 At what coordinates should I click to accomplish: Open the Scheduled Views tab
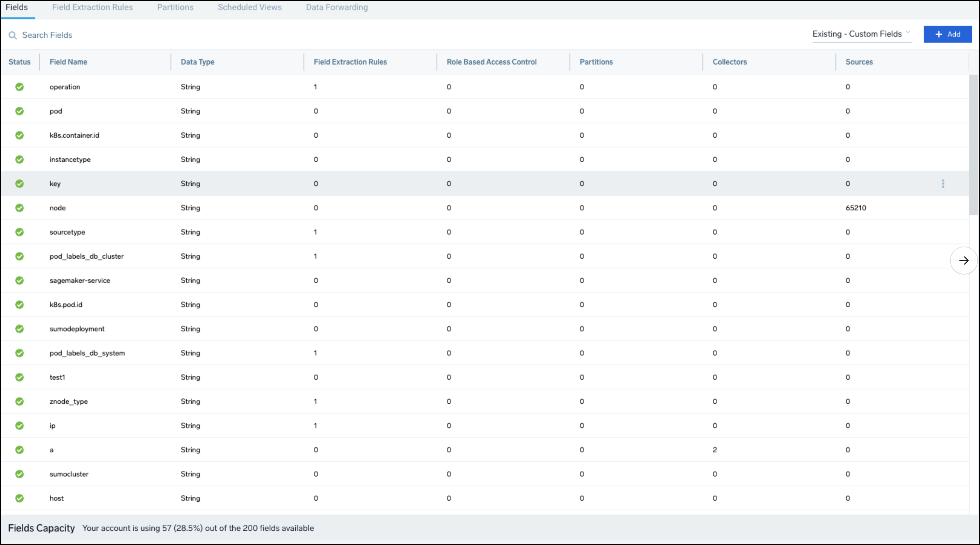(249, 7)
